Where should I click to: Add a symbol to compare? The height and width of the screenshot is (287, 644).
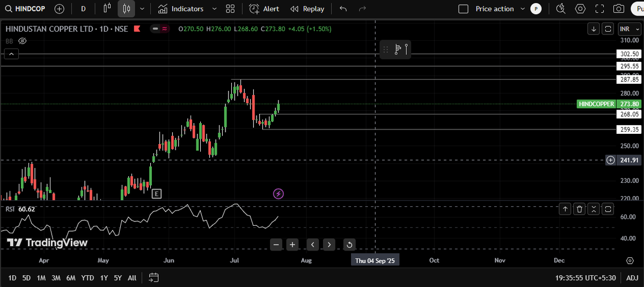click(60, 9)
